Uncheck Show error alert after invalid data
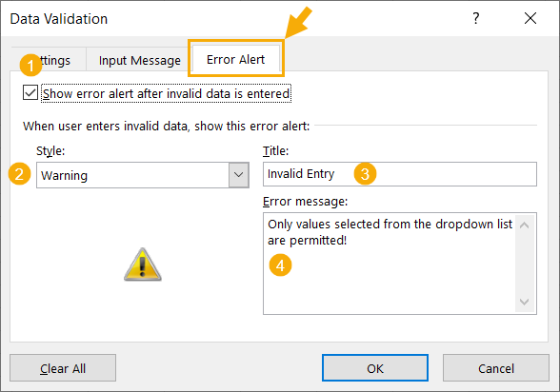The width and height of the screenshot is (560, 392). (x=30, y=92)
